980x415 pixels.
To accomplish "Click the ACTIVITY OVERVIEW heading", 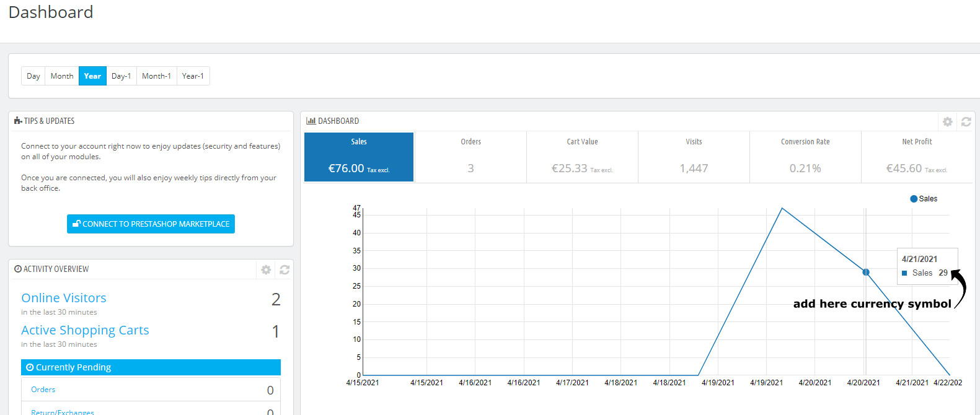I will (x=56, y=269).
